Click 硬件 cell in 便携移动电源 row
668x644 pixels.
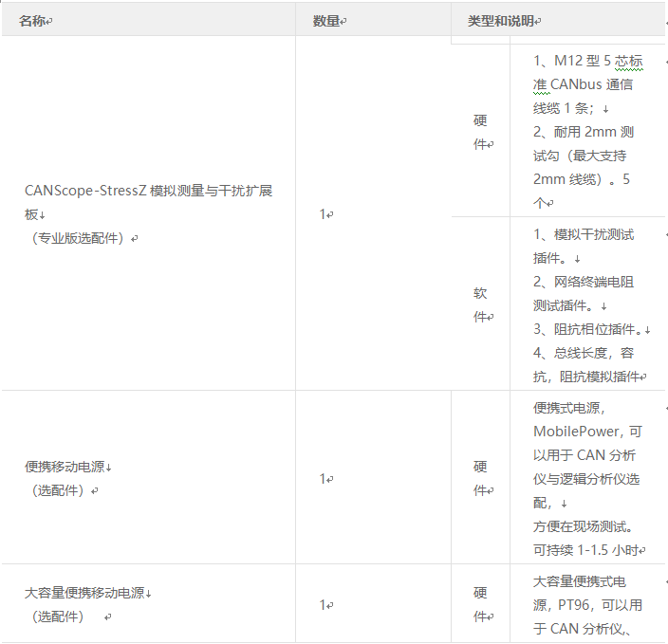tap(480, 478)
